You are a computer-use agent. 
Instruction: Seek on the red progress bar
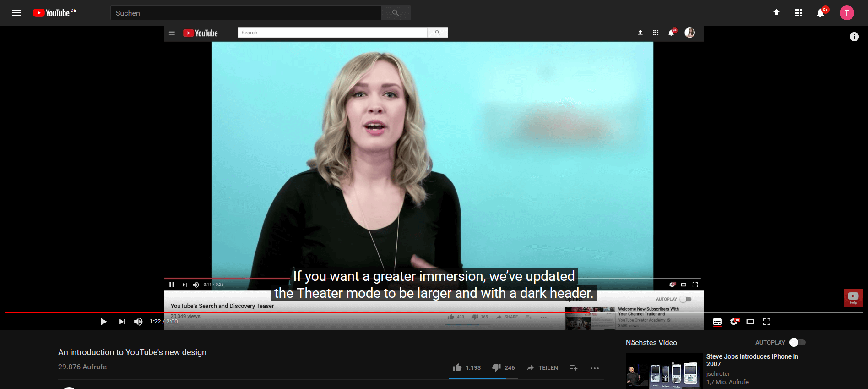tap(434, 312)
